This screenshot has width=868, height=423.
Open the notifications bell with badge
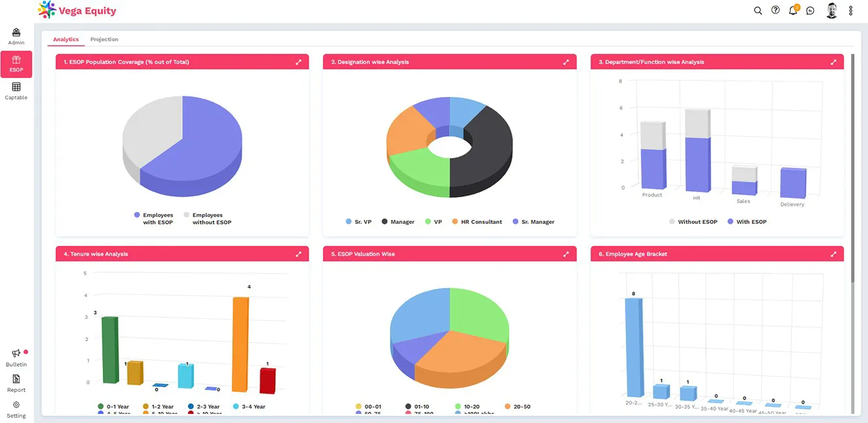(792, 10)
